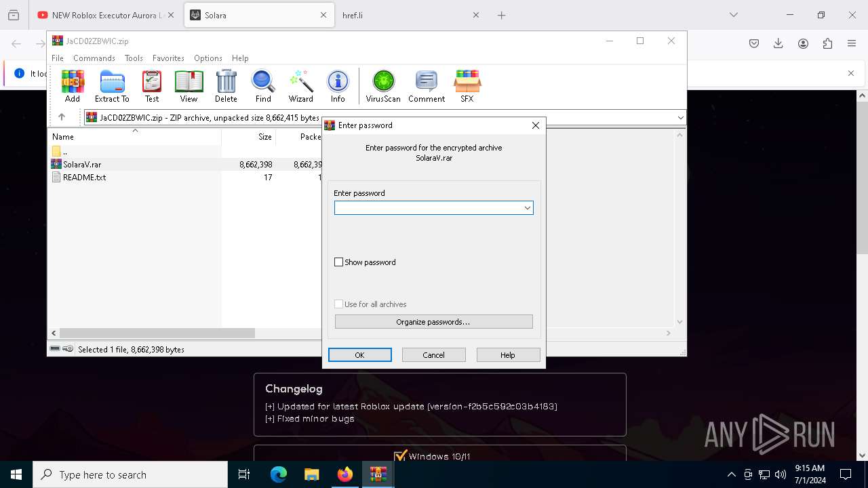
Task: Click the Save to Pocket icon
Action: click(x=754, y=43)
